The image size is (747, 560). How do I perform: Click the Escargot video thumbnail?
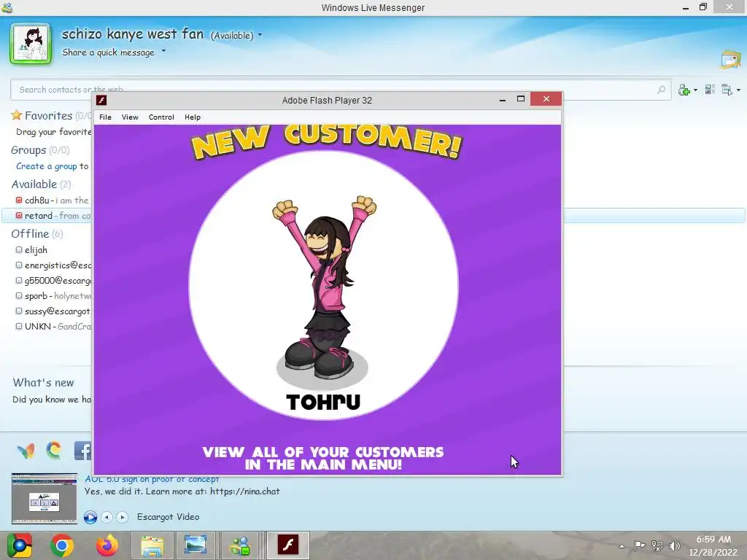coord(44,499)
